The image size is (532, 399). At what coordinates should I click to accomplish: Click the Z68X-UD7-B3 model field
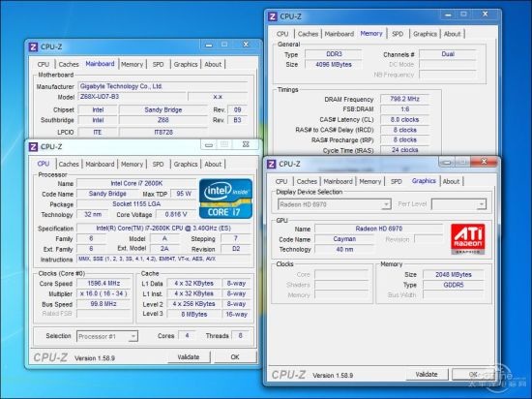click(x=132, y=97)
